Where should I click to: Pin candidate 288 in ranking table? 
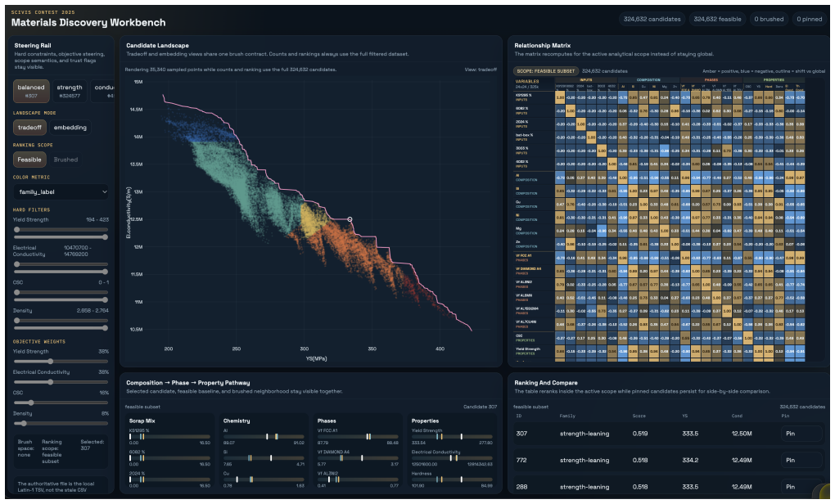[x=801, y=487]
